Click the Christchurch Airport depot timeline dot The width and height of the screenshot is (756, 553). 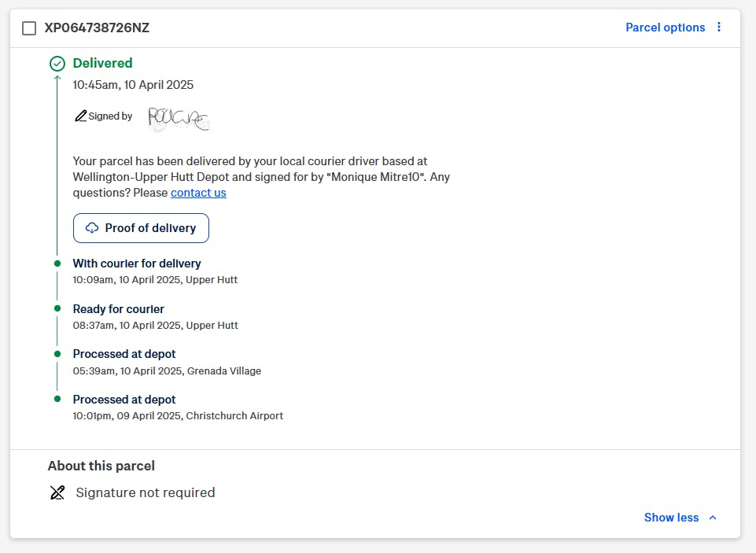[57, 400]
